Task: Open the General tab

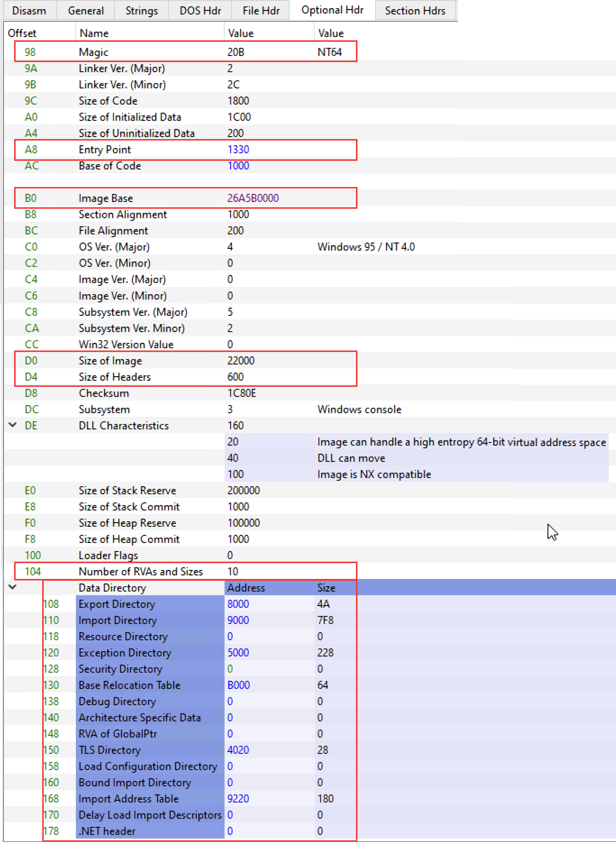Action: 86,10
